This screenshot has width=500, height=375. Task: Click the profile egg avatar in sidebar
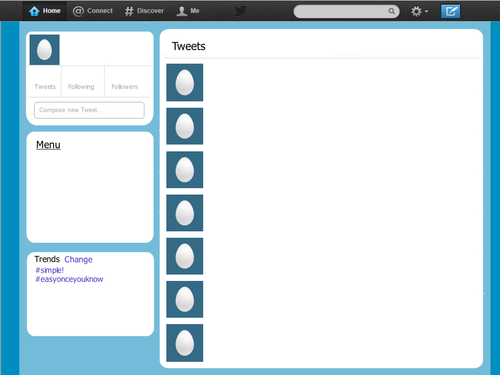tap(45, 50)
